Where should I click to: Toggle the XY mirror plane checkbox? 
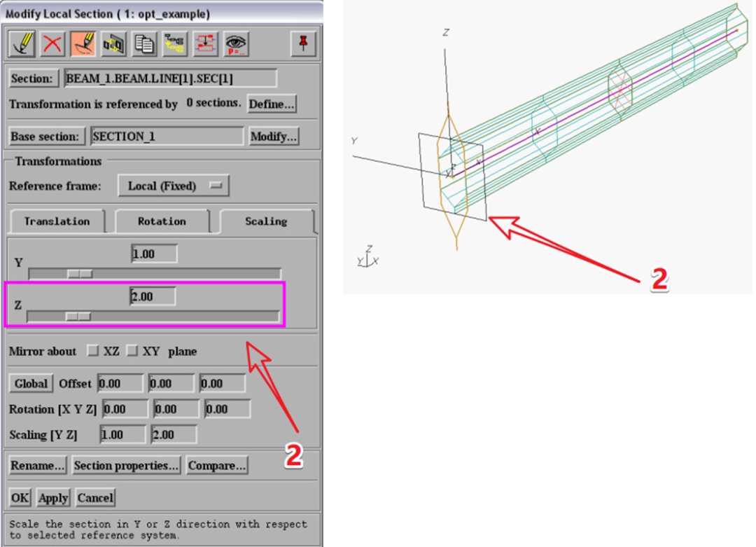click(132, 351)
